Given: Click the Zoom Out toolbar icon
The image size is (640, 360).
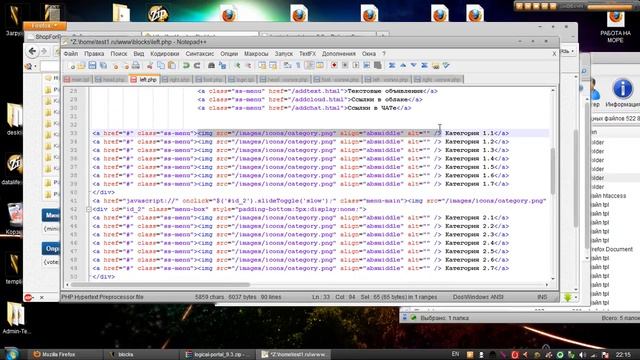Looking at the screenshot, I should click(248, 66).
